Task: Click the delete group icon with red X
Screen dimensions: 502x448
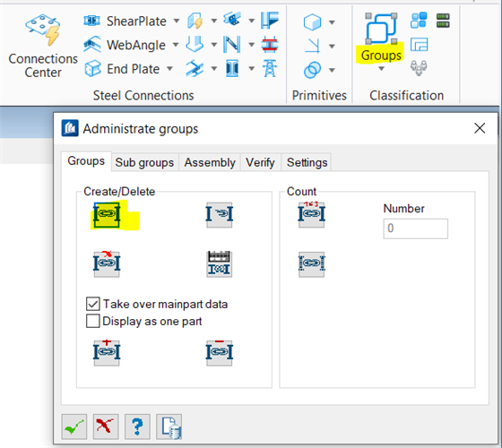Action: point(107,264)
